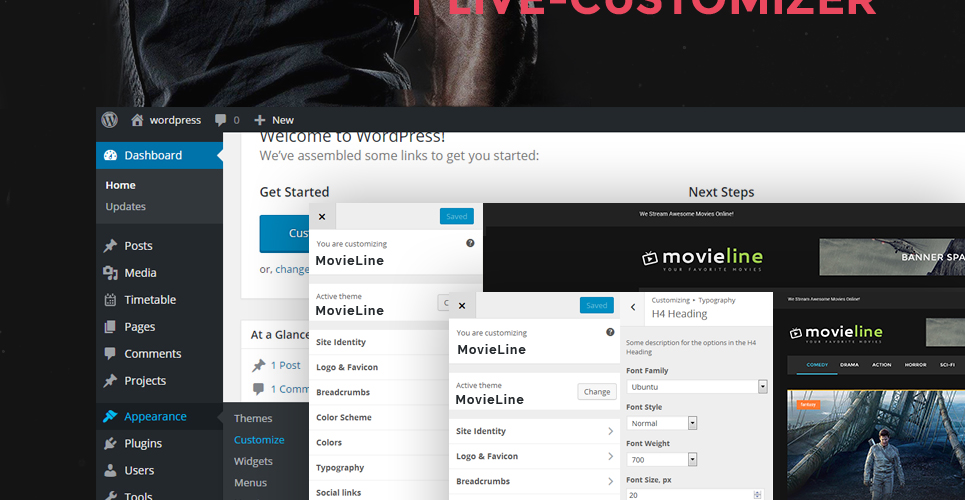
Task: Open the Dashboard menu
Action: 159,155
